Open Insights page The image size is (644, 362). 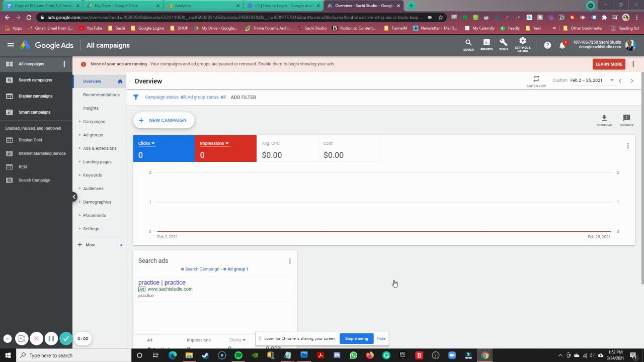(x=91, y=108)
